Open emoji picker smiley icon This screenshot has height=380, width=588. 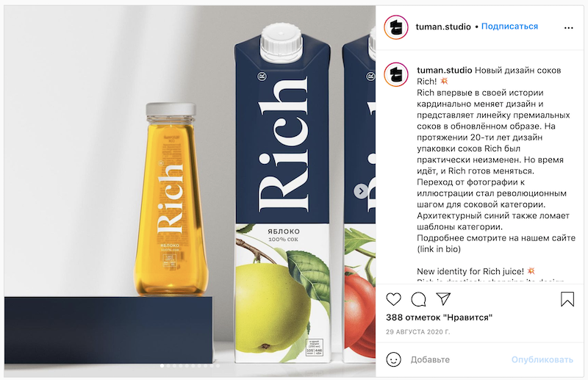(393, 359)
